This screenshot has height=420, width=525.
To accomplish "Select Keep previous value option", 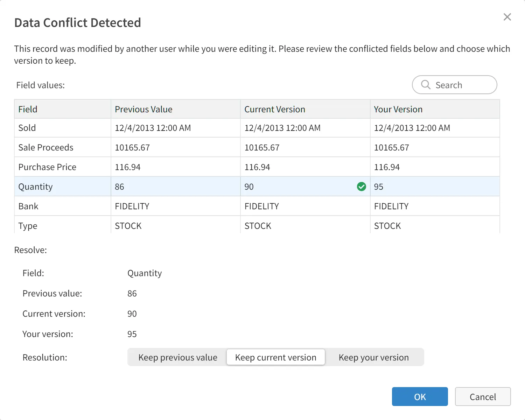I will click(177, 357).
